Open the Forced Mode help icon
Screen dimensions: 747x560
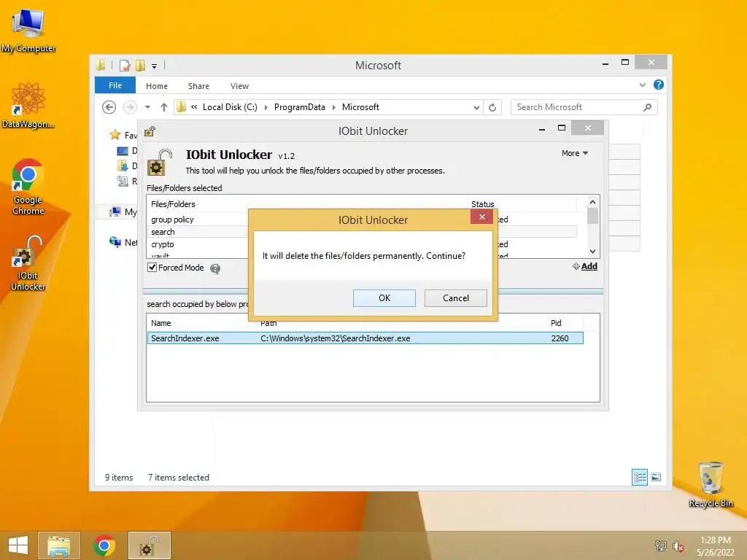coord(215,268)
